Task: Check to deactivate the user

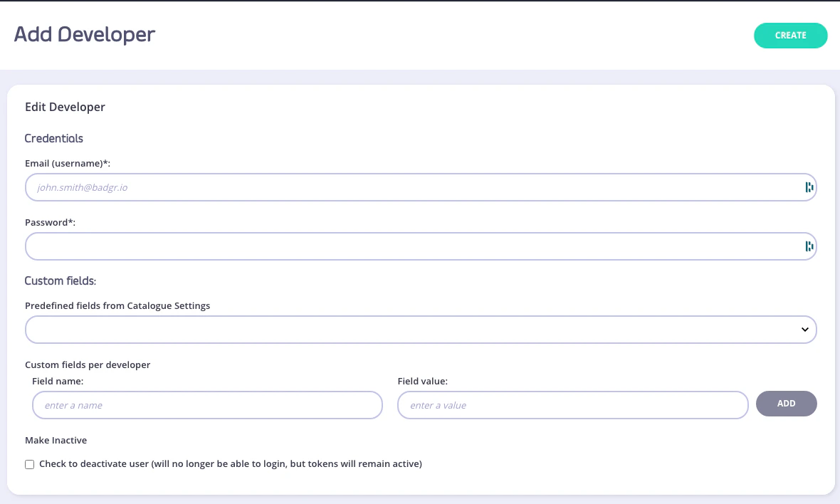Action: coord(29,464)
